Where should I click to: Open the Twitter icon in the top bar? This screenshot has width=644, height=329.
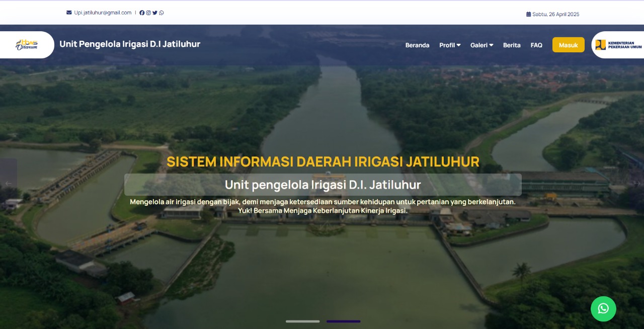(155, 13)
